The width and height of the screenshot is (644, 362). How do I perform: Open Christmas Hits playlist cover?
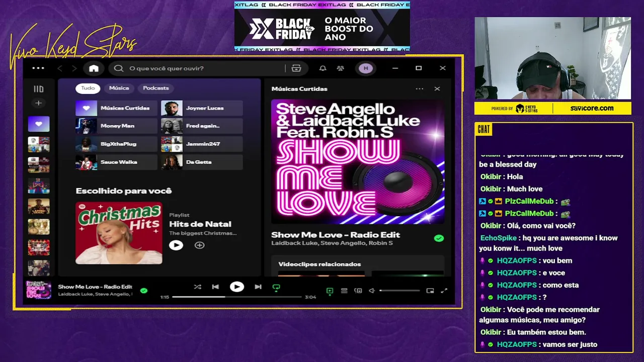(119, 233)
